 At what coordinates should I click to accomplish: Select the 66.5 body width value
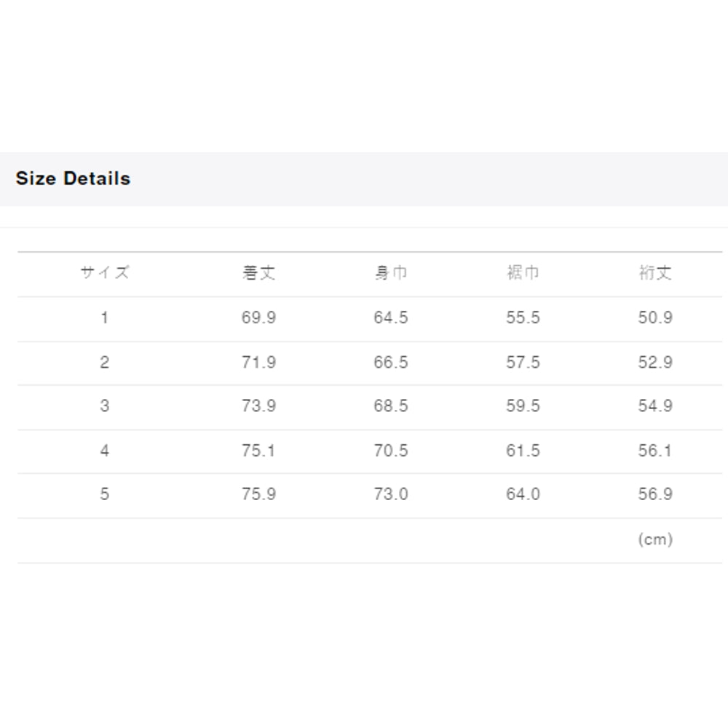coord(391,362)
